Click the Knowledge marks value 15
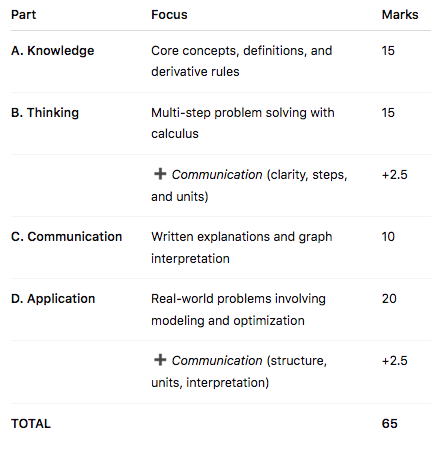Viewport: 431px width, 452px height. [388, 51]
